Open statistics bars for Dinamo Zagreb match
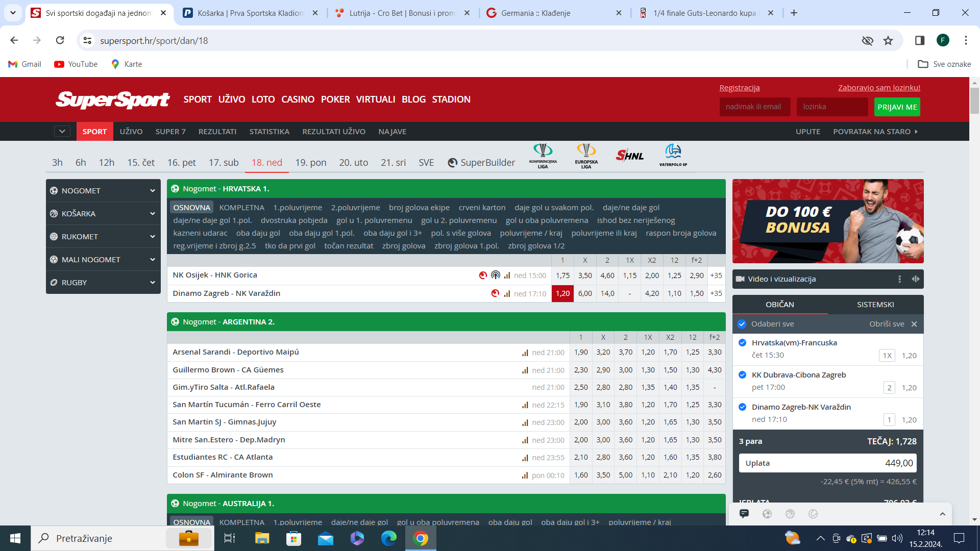 pyautogui.click(x=507, y=293)
